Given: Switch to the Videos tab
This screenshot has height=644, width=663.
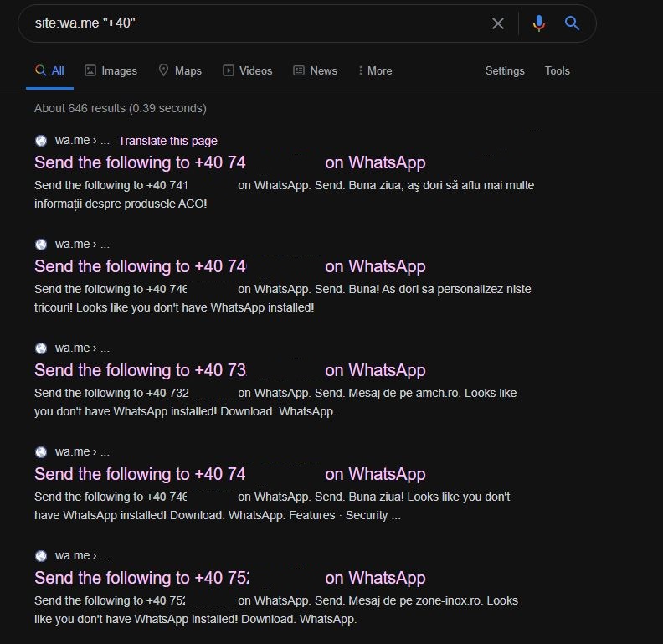Looking at the screenshot, I should [x=247, y=70].
